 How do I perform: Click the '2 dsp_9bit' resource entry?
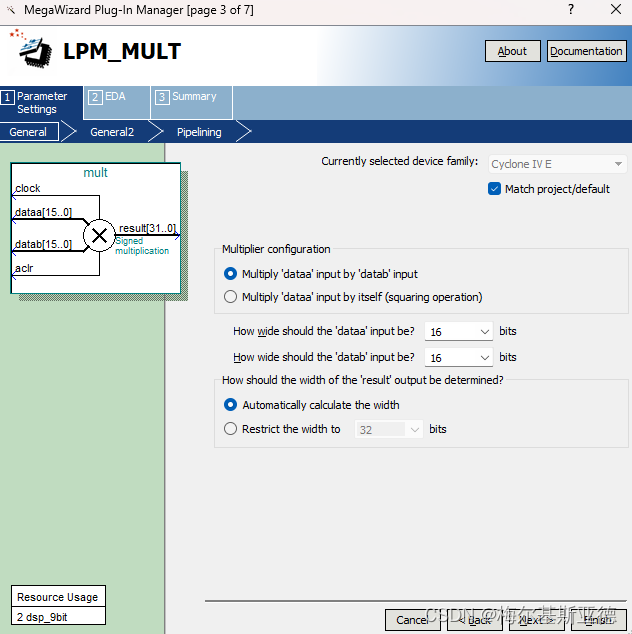(x=58, y=617)
